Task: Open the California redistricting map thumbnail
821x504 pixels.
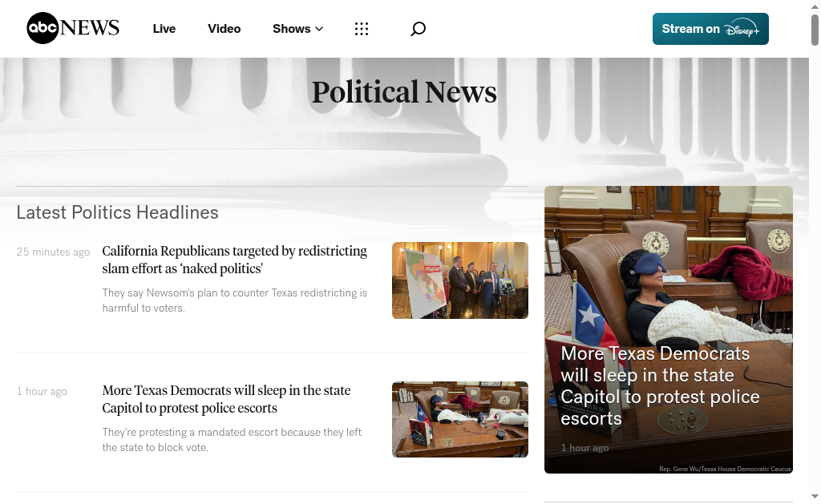Action: 460,280
